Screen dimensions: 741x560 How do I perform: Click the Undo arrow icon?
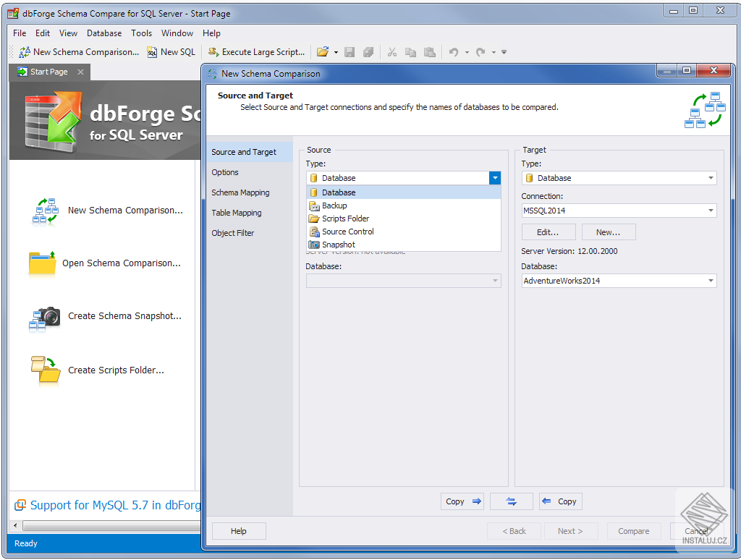pos(454,52)
